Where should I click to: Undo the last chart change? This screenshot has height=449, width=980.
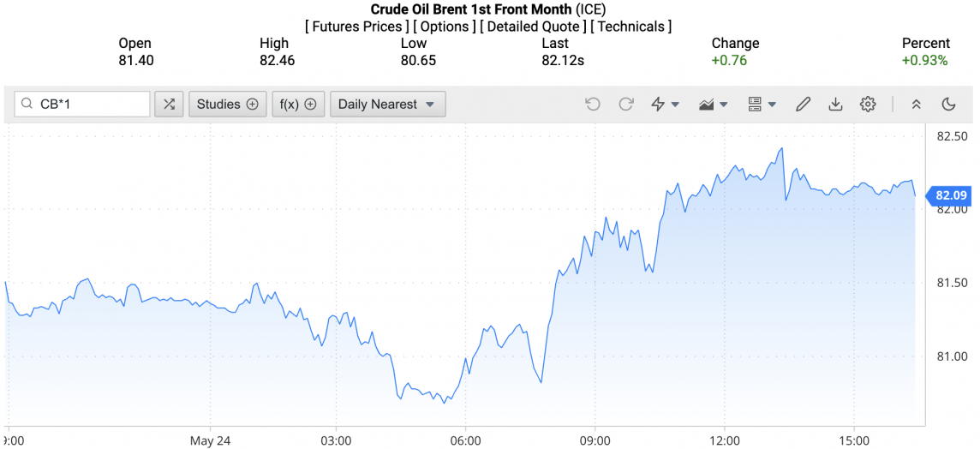coord(593,105)
